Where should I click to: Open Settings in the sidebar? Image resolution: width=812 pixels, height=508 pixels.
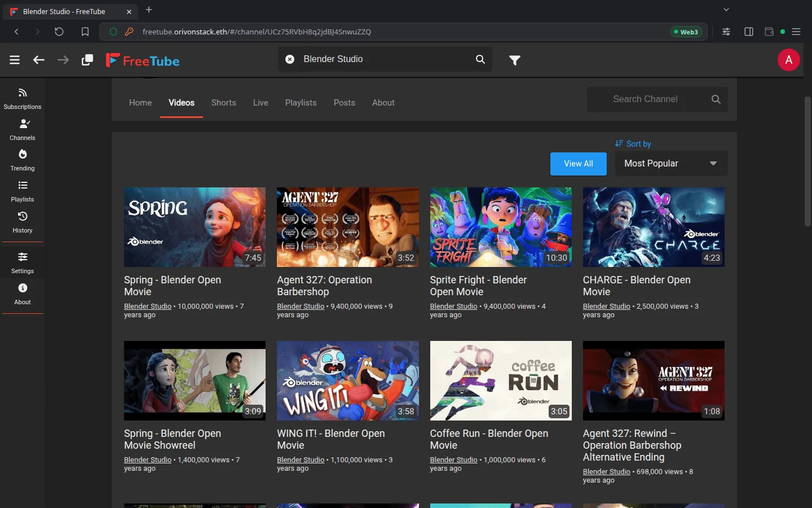click(23, 263)
